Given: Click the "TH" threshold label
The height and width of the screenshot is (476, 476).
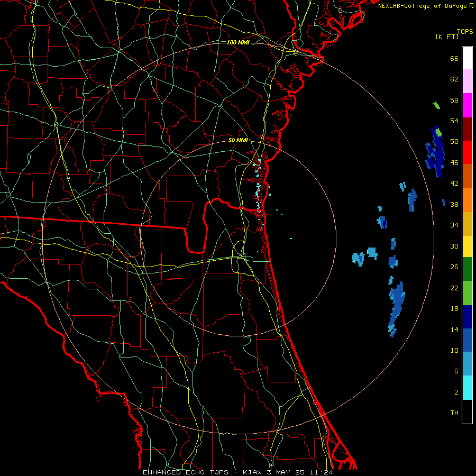Looking at the screenshot, I should tap(454, 413).
